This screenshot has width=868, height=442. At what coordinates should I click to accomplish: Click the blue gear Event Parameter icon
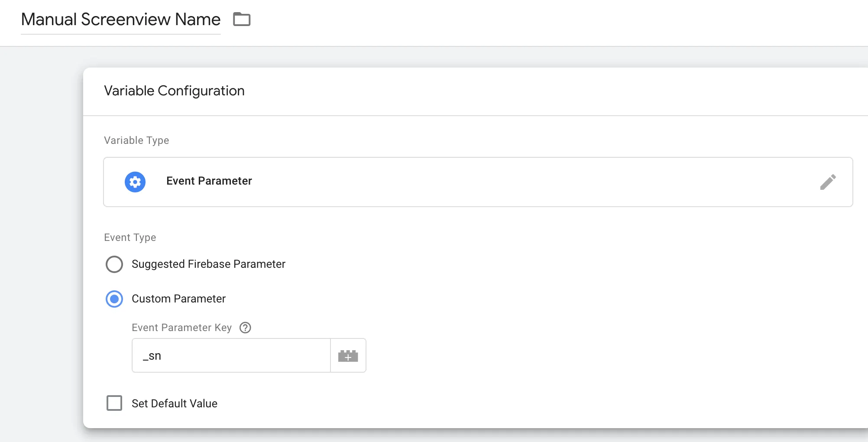(135, 182)
